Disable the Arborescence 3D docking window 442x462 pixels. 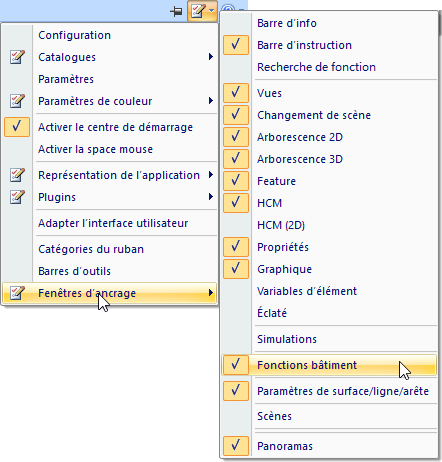click(236, 159)
